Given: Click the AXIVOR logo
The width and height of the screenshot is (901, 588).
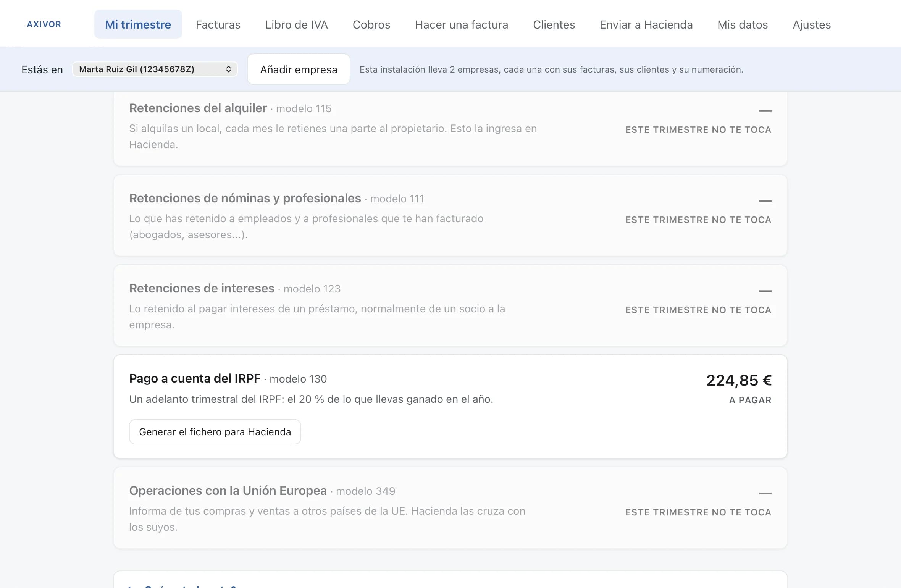Looking at the screenshot, I should pos(44,24).
